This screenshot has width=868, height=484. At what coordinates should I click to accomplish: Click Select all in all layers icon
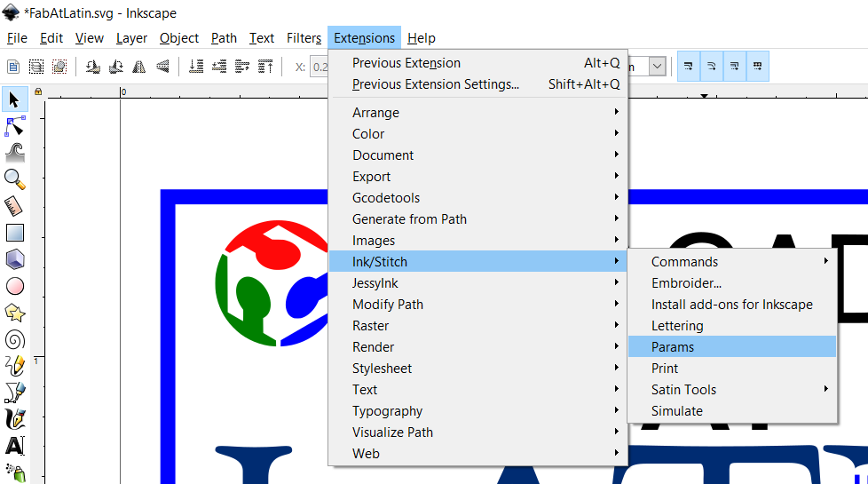(36, 67)
